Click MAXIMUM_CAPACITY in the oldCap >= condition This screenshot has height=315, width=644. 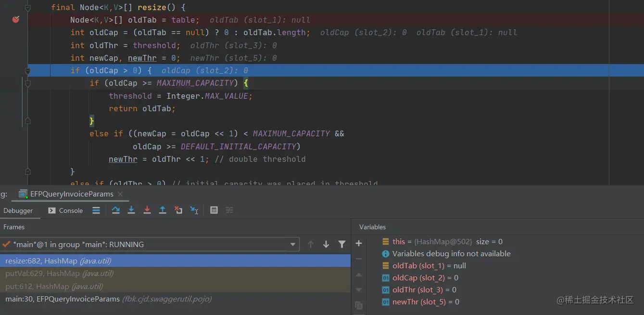[x=195, y=83]
